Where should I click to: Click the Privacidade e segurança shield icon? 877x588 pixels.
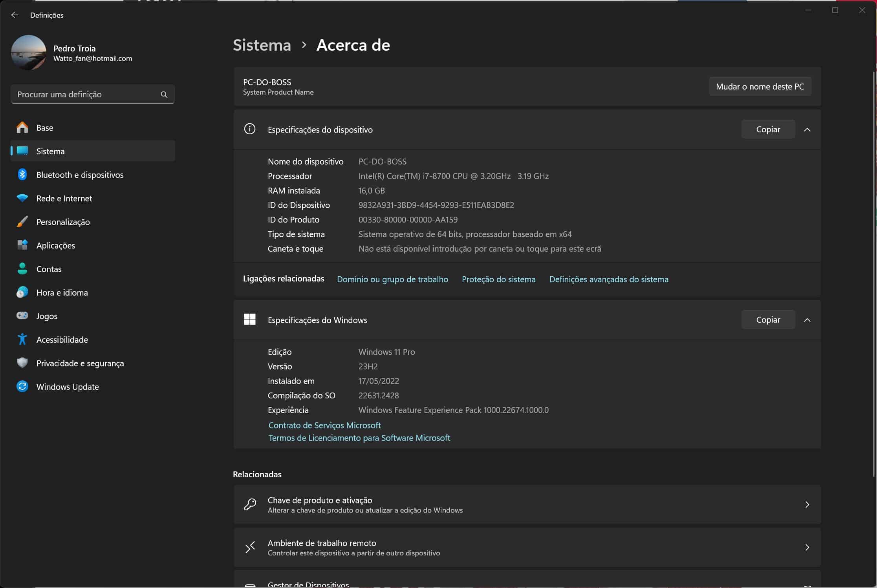pyautogui.click(x=22, y=363)
